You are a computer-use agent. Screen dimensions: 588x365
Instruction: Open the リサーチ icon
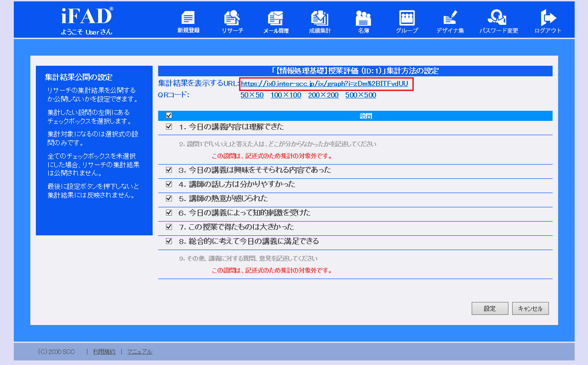[x=232, y=22]
